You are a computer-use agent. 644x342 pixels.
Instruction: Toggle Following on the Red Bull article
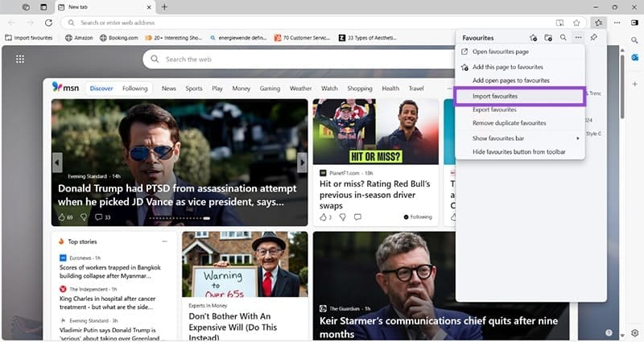(x=417, y=217)
